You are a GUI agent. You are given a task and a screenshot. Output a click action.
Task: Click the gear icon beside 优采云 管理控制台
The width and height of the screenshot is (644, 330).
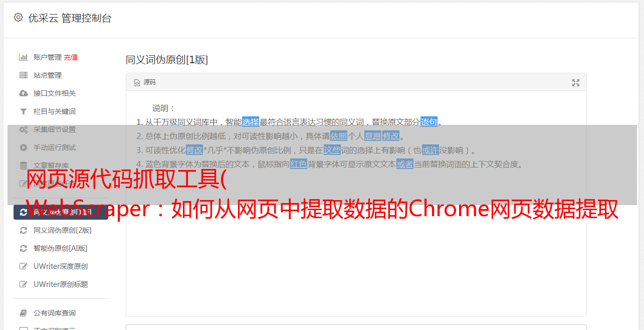tap(18, 18)
